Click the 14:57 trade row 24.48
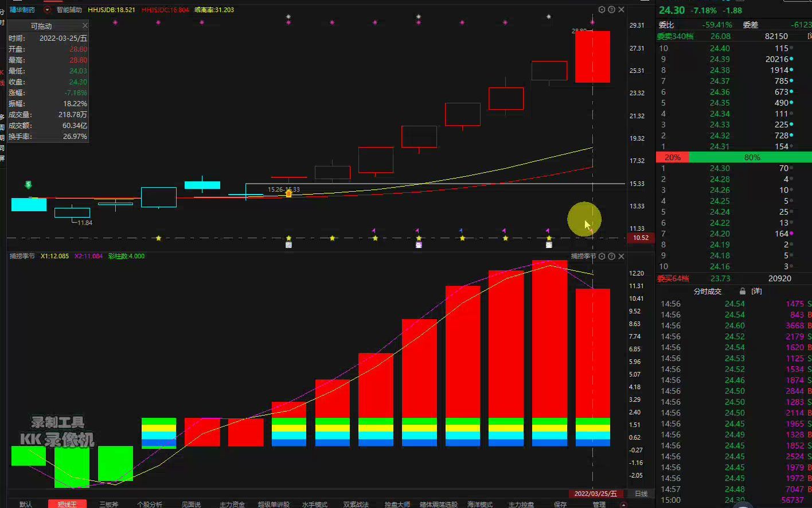Image resolution: width=812 pixels, height=508 pixels. 734,489
